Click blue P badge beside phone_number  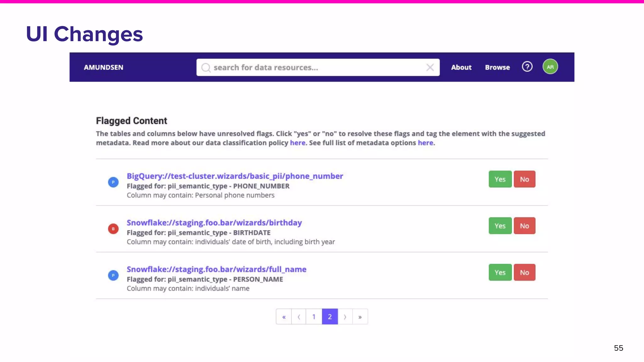click(x=113, y=182)
